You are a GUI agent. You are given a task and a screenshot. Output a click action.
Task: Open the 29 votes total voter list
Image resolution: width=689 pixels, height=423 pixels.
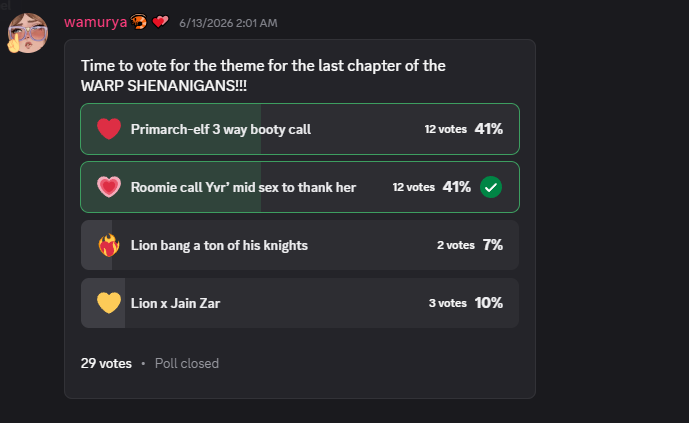click(106, 363)
